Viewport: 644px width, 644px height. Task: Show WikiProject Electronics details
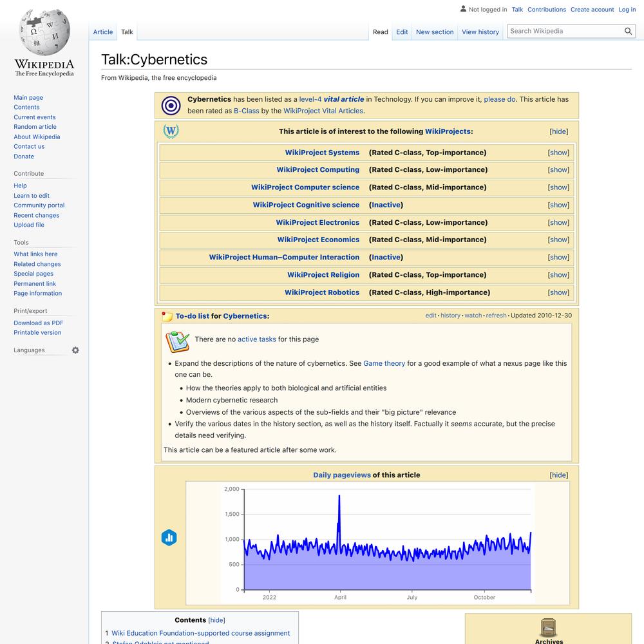point(558,223)
